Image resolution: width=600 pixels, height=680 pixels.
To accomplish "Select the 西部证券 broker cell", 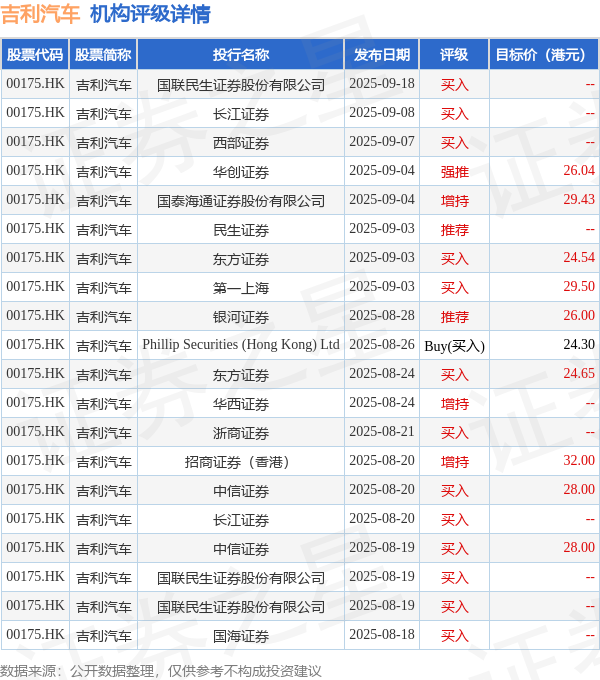I will (241, 143).
